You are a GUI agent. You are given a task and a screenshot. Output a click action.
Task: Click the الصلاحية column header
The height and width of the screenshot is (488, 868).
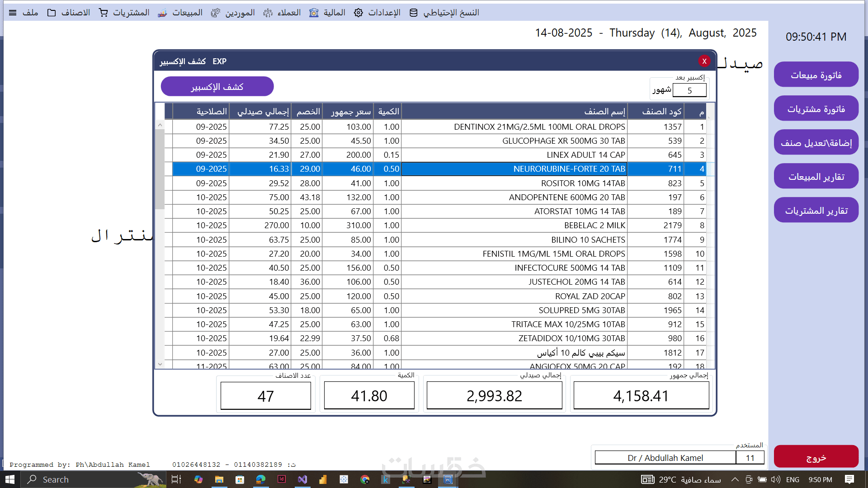click(x=211, y=112)
